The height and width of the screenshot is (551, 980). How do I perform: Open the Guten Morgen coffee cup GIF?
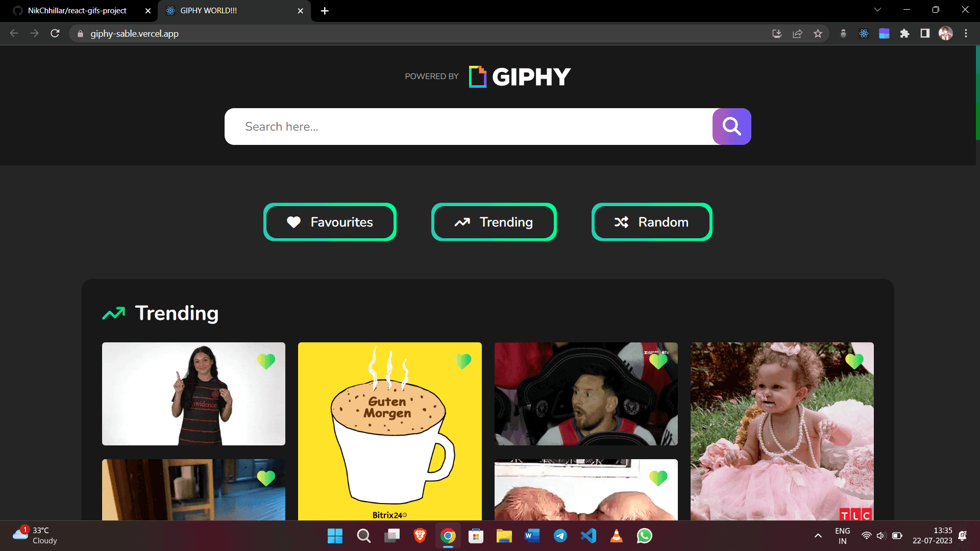pyautogui.click(x=389, y=432)
